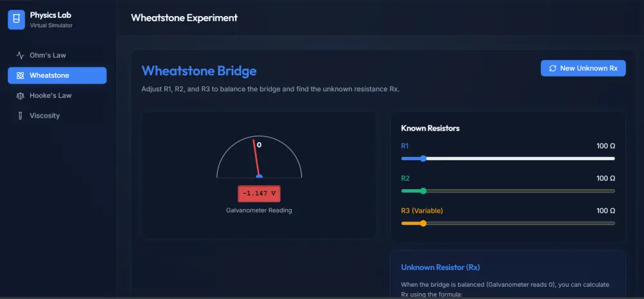Click the Wheatstone Bridge heading
The image size is (644, 299).
pyautogui.click(x=199, y=71)
